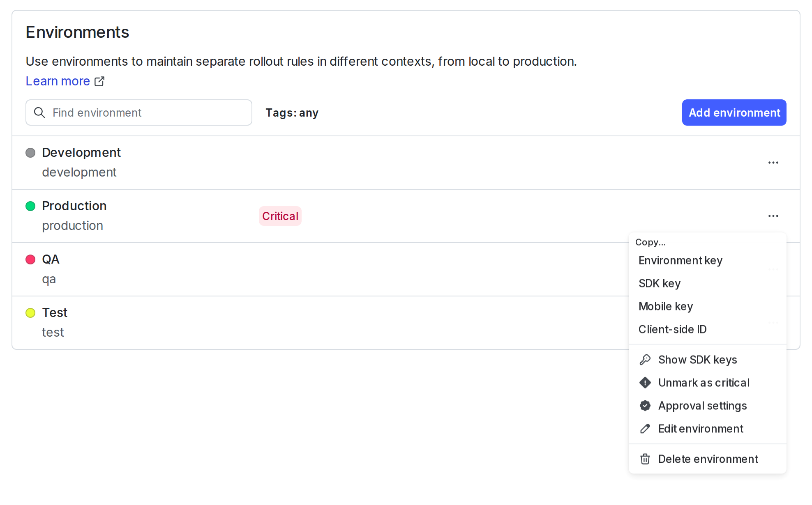Click the shield icon beside Approval settings

(645, 405)
